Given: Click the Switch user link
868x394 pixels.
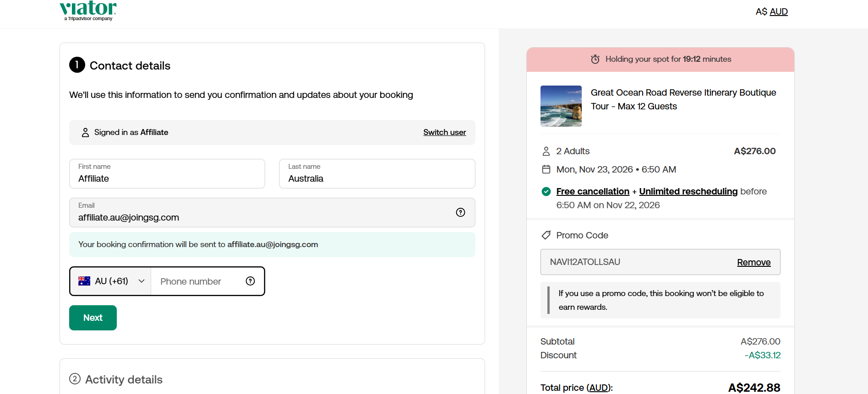Looking at the screenshot, I should (444, 132).
